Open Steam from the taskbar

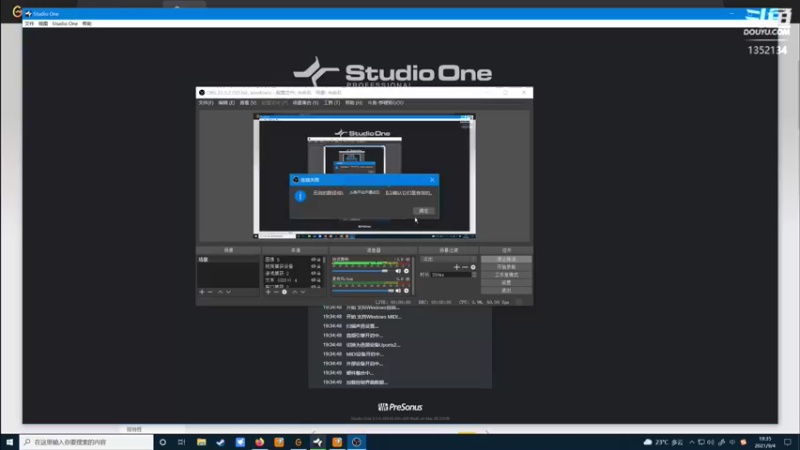[x=221, y=442]
